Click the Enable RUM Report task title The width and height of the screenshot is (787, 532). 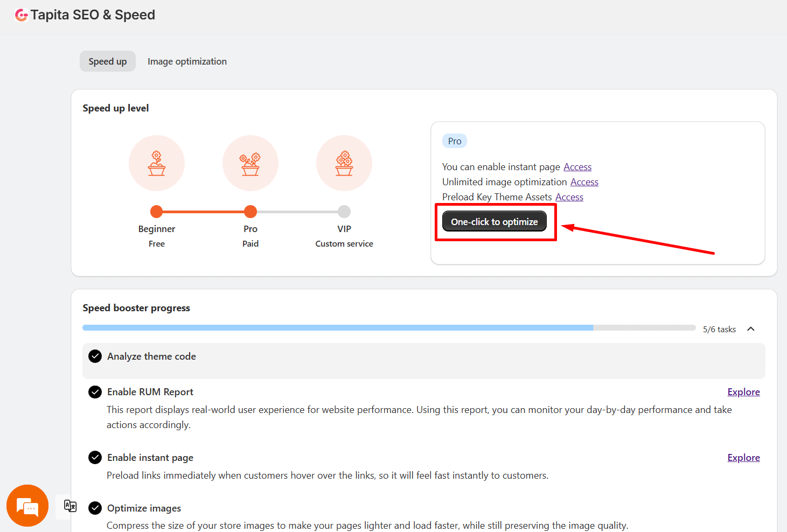pos(150,392)
